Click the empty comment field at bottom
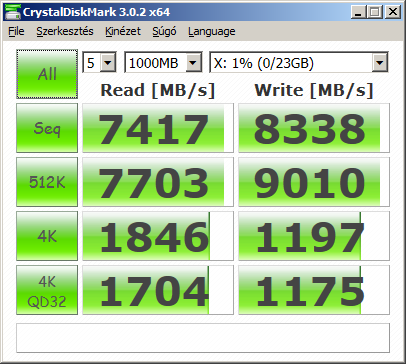406x364 pixels. point(203,338)
